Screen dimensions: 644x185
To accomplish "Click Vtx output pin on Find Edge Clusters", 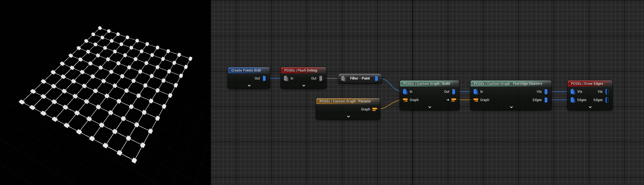I will (546, 92).
